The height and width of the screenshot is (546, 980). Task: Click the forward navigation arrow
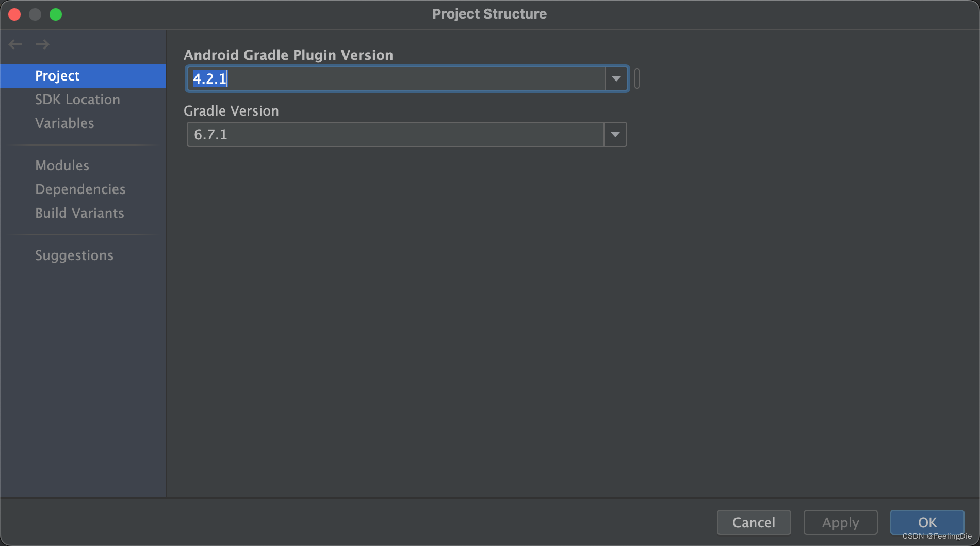click(x=43, y=44)
